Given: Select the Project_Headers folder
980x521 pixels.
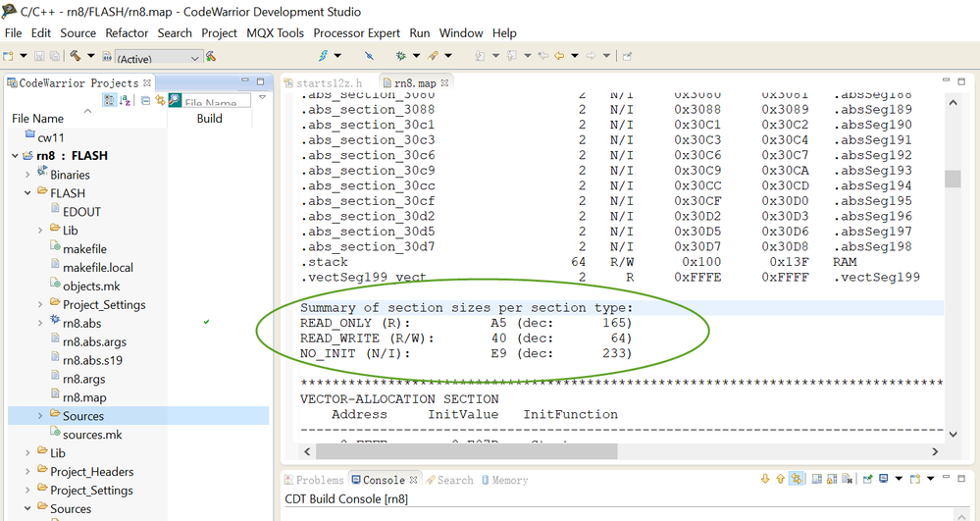Looking at the screenshot, I should [92, 472].
